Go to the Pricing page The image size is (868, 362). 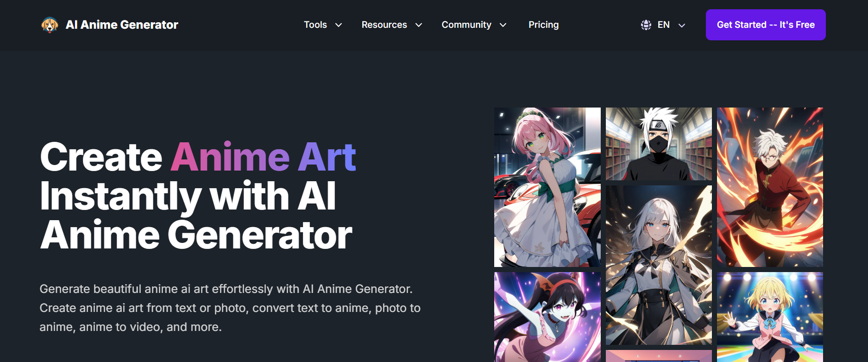[544, 25]
